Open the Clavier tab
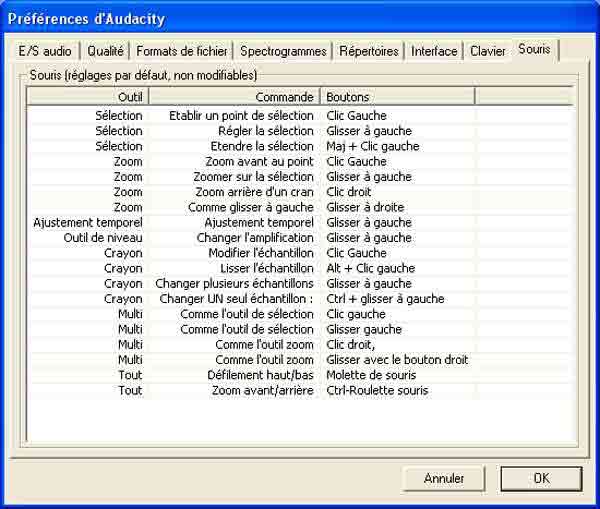Screen dimensions: 600x509 488,51
